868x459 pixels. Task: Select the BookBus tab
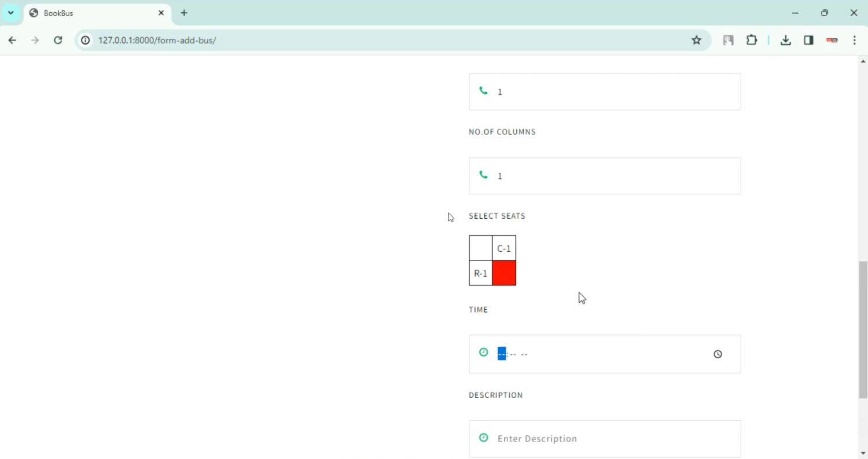98,13
